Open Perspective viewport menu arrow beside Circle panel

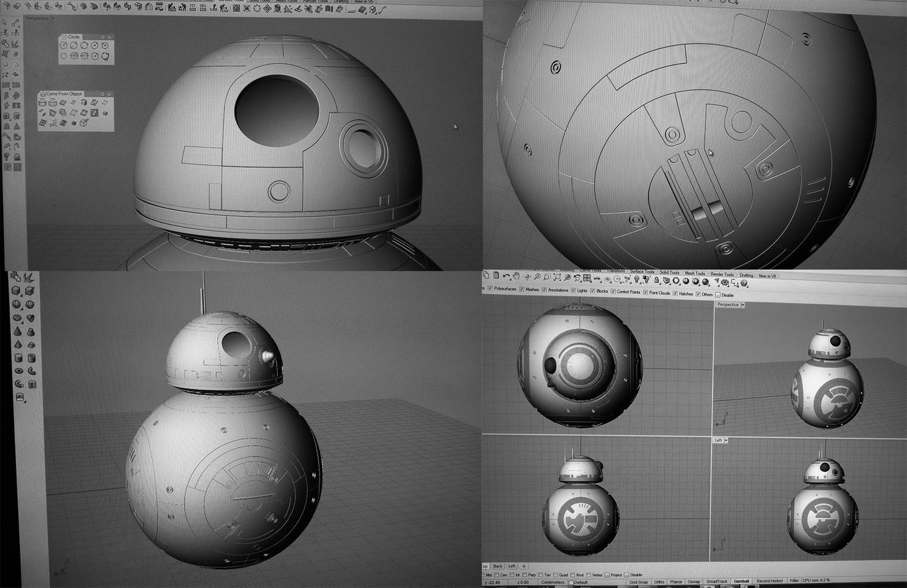(53, 18)
